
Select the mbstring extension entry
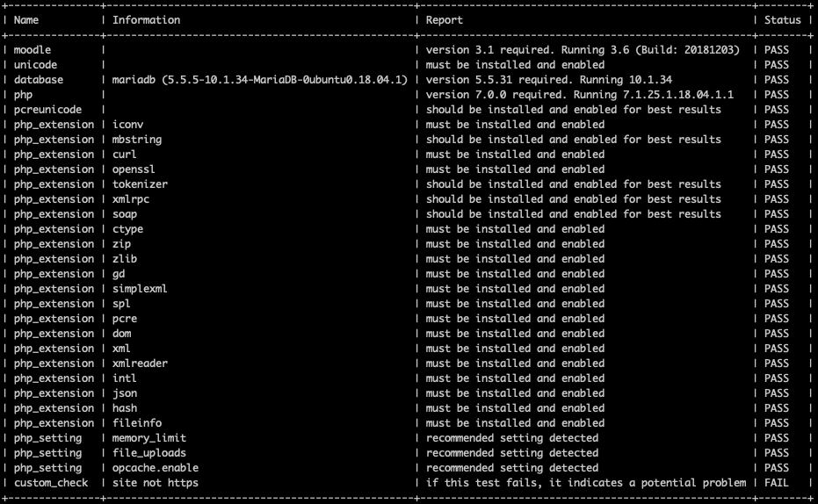(137, 140)
